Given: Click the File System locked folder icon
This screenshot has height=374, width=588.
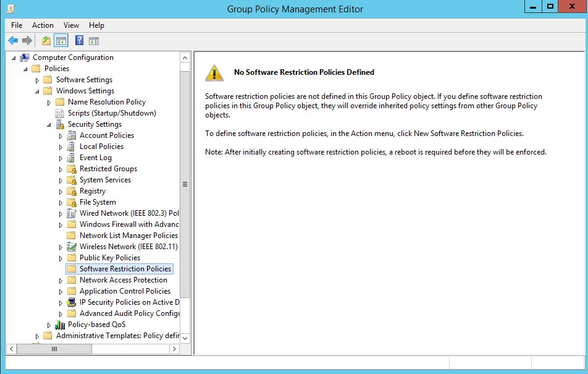Looking at the screenshot, I should (71, 202).
